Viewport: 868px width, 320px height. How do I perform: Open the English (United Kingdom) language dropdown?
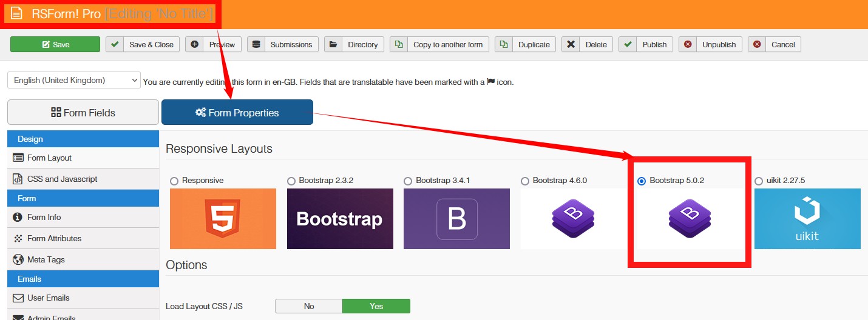(74, 80)
